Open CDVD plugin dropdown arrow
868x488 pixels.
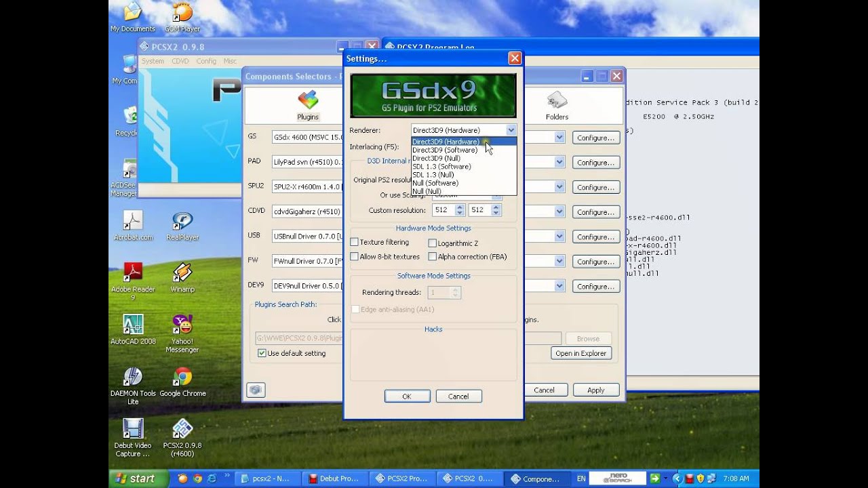[x=559, y=211]
